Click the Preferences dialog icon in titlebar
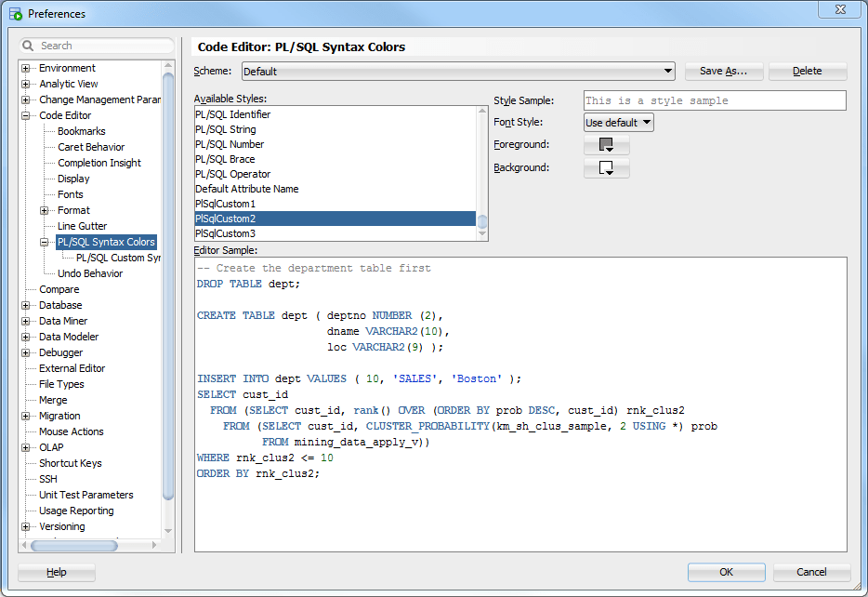868x597 pixels. (15, 13)
